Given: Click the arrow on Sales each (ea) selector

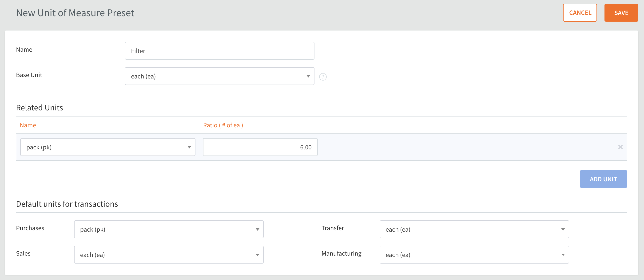Looking at the screenshot, I should [x=257, y=255].
